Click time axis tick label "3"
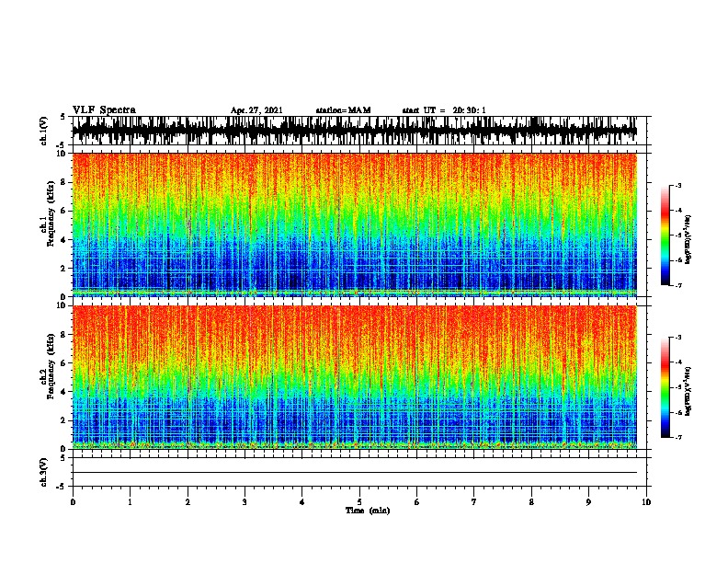 point(245,502)
